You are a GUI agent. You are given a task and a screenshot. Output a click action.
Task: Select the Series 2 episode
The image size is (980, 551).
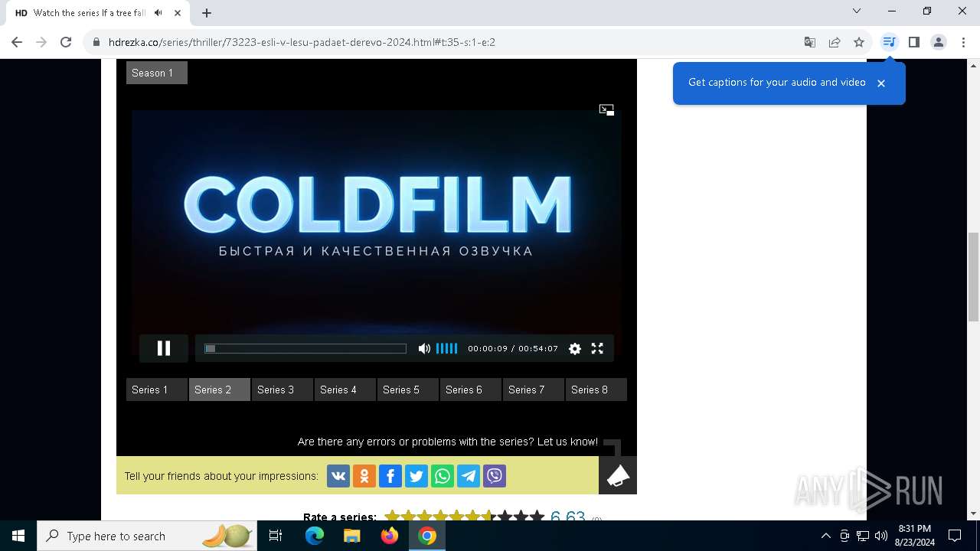[x=220, y=390]
